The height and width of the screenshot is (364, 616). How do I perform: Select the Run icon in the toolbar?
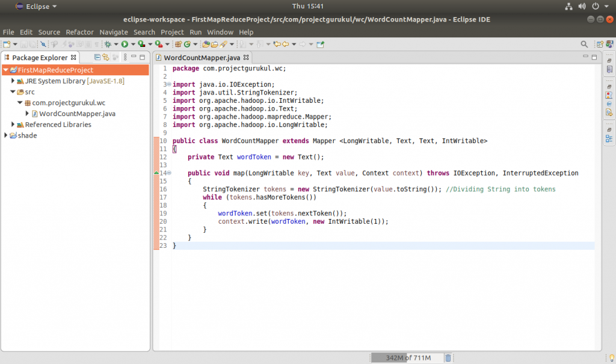point(124,44)
